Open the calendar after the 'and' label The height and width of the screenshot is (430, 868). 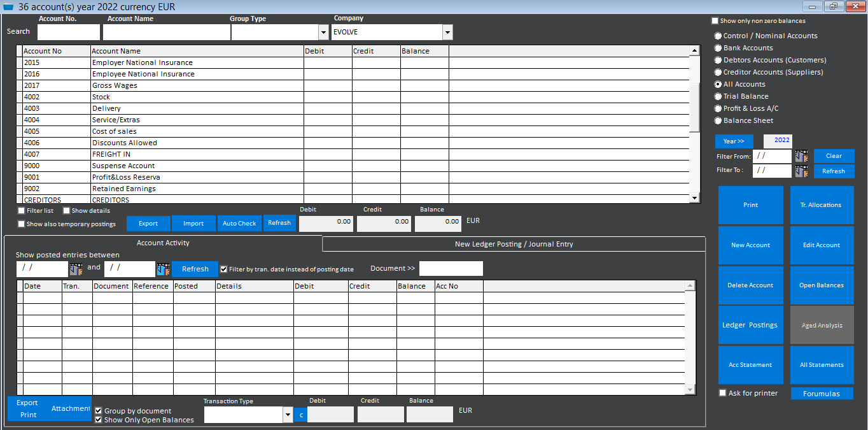tap(163, 268)
